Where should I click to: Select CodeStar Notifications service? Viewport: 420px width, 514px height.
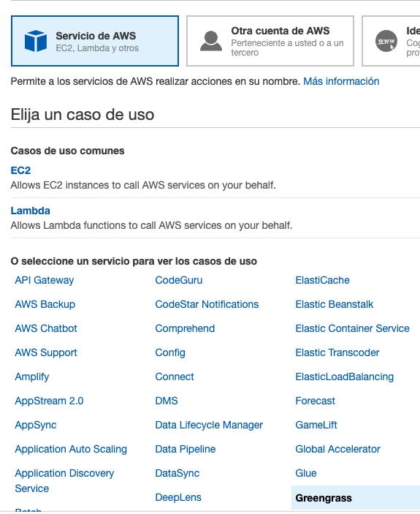207,304
